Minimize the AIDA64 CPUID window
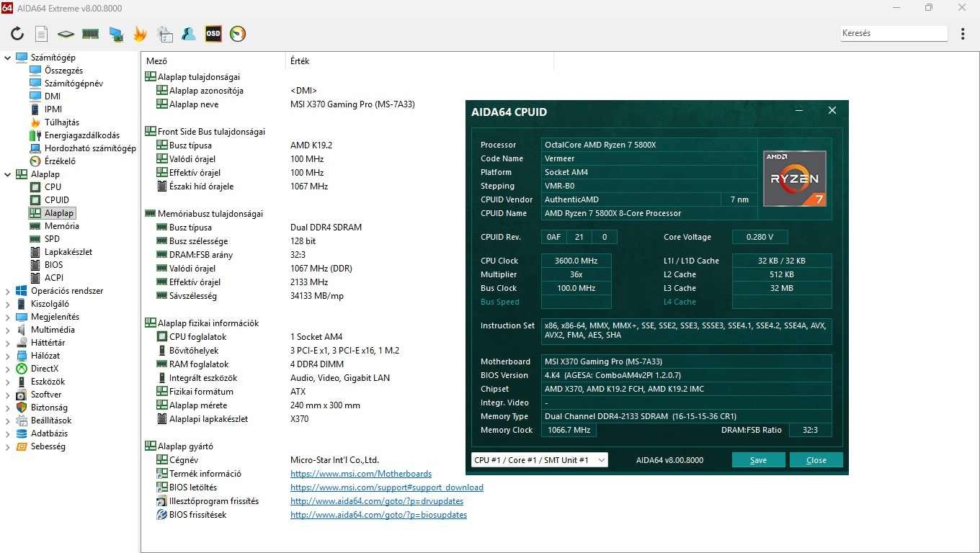The width and height of the screenshot is (980, 553). [800, 111]
